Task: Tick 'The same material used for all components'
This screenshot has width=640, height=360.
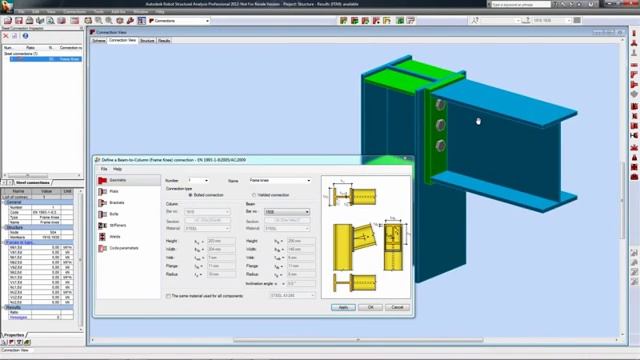Action: click(x=168, y=296)
